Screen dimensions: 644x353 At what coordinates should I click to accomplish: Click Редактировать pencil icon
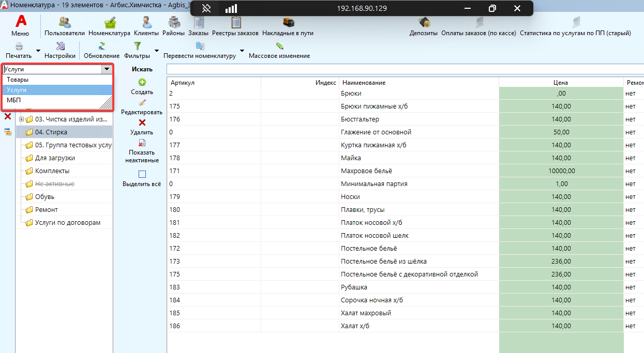click(x=142, y=102)
